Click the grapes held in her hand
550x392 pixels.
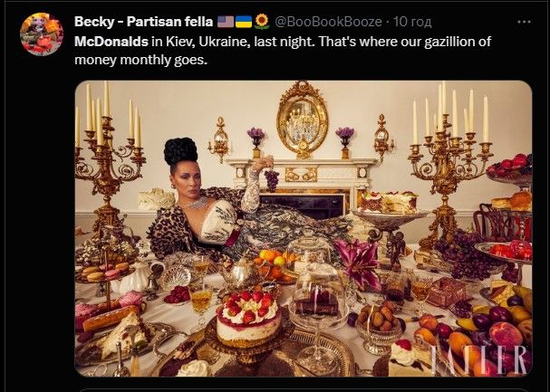coord(270,177)
